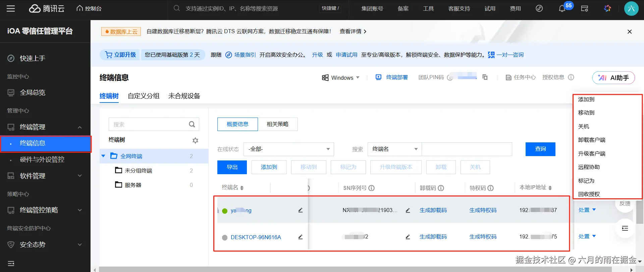The width and height of the screenshot is (644, 272).
Task: Show 授权信息 info icon tooltip
Action: (571, 77)
